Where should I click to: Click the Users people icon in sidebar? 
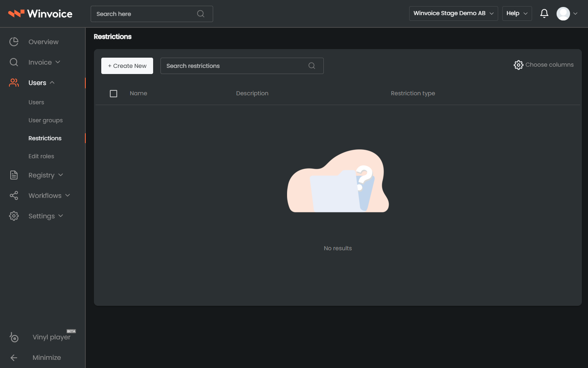pyautogui.click(x=14, y=83)
